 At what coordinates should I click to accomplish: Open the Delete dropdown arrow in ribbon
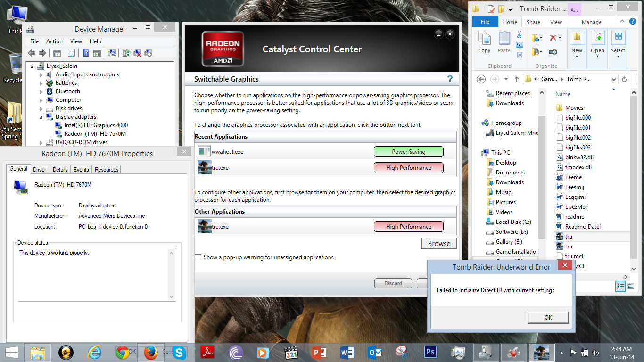[x=560, y=38]
